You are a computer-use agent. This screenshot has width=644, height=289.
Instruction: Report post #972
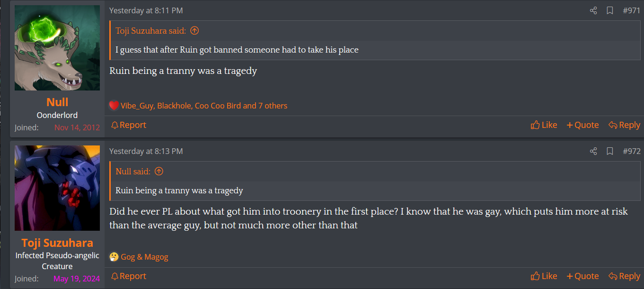pyautogui.click(x=128, y=276)
